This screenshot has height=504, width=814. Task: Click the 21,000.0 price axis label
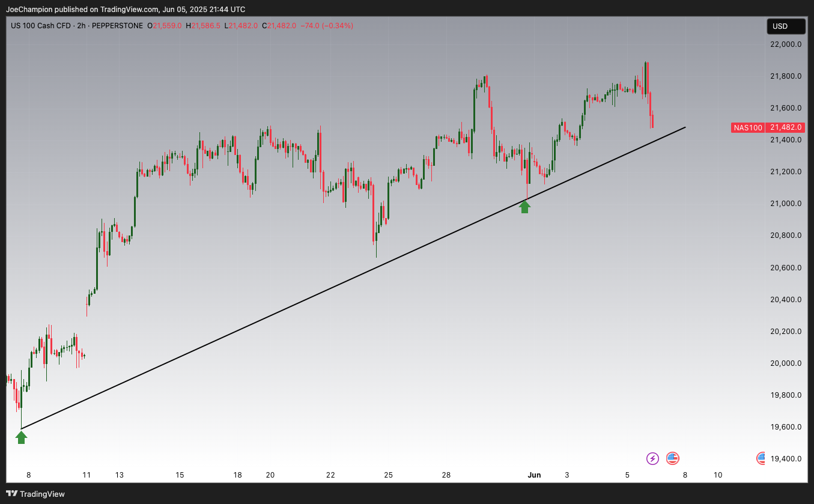[x=786, y=204]
